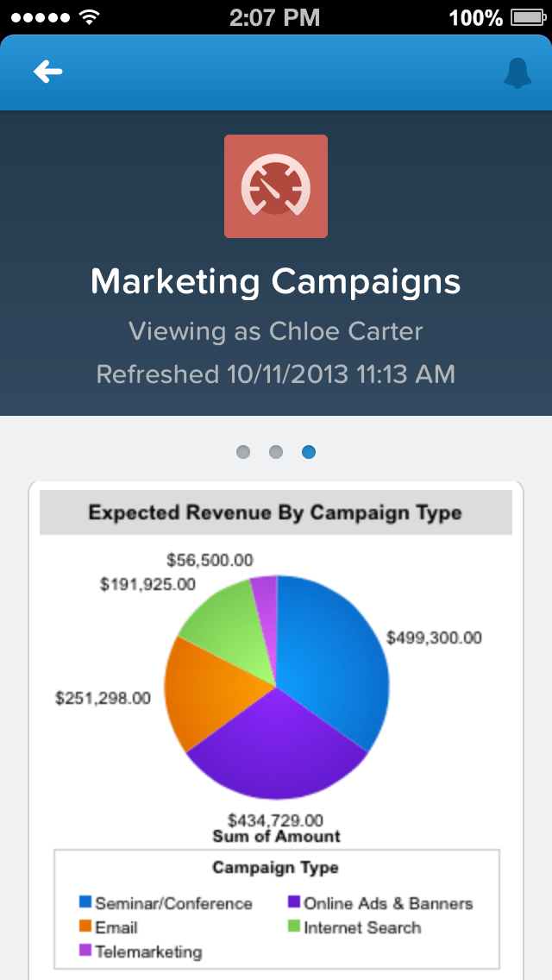Tap the back arrow icon

pos(48,72)
